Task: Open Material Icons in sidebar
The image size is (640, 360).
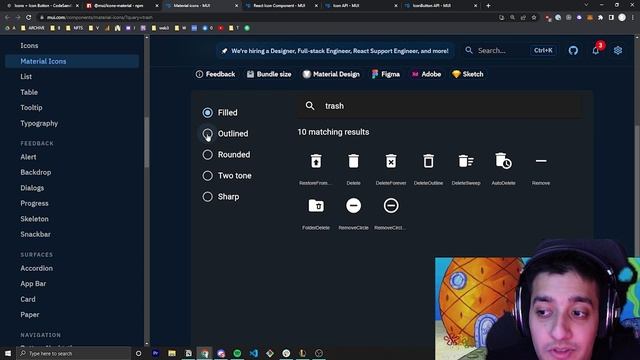Action: (x=72, y=61)
